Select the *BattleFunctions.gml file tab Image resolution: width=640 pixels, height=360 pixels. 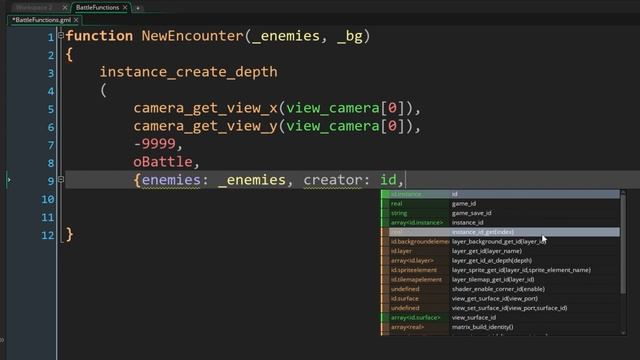(x=41, y=20)
